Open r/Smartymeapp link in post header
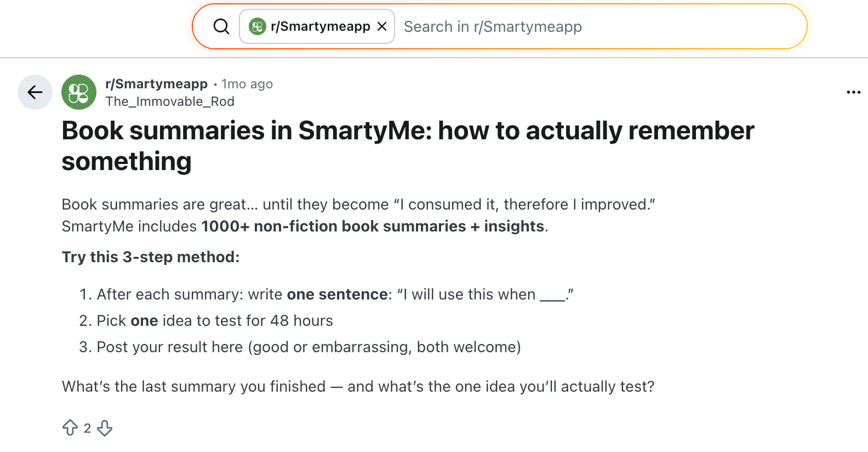Screen dimensions: 868x452 pyautogui.click(x=156, y=84)
